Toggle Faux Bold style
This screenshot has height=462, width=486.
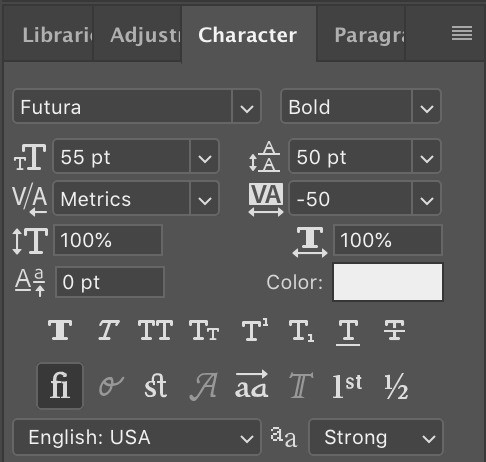click(x=60, y=330)
